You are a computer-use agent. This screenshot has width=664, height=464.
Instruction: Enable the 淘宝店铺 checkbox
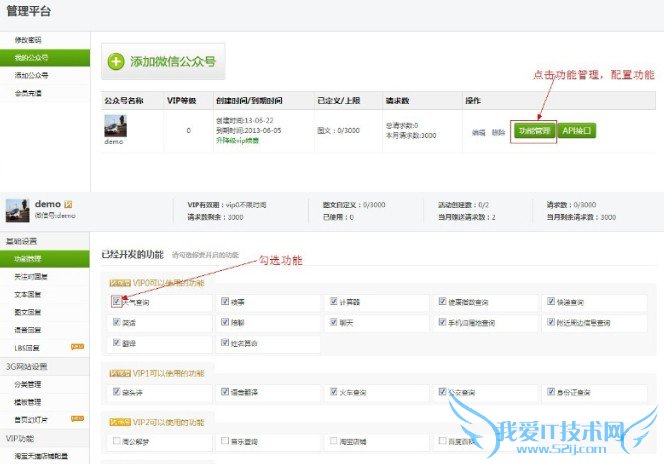(334, 441)
